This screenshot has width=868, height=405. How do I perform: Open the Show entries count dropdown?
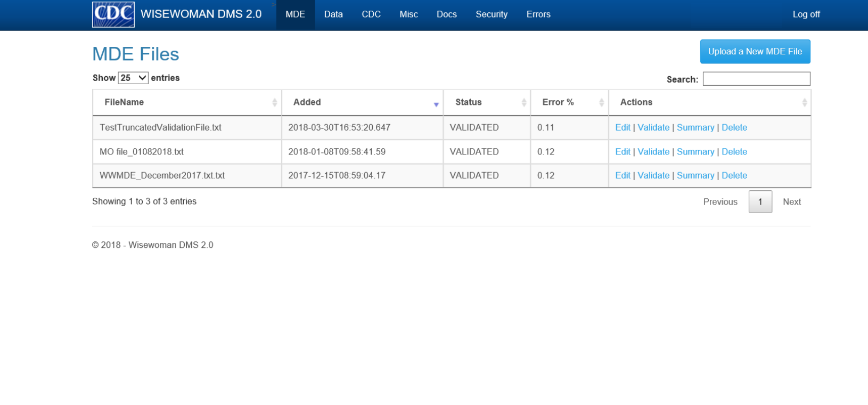pos(133,78)
